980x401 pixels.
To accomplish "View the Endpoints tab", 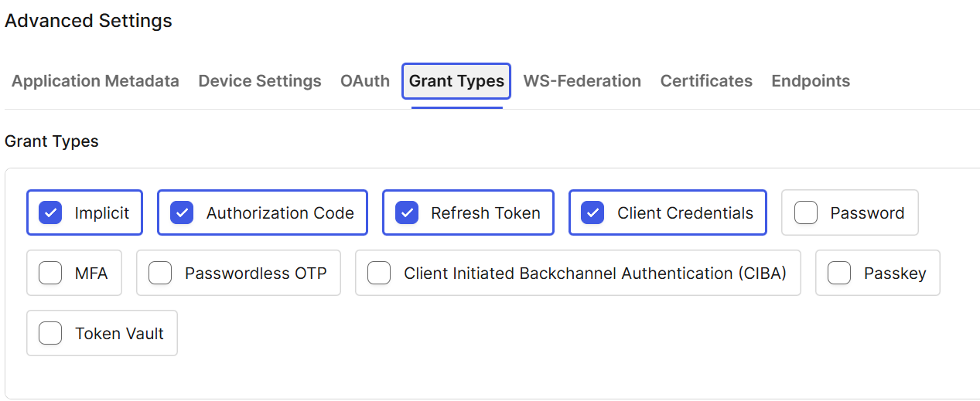I will coord(811,81).
